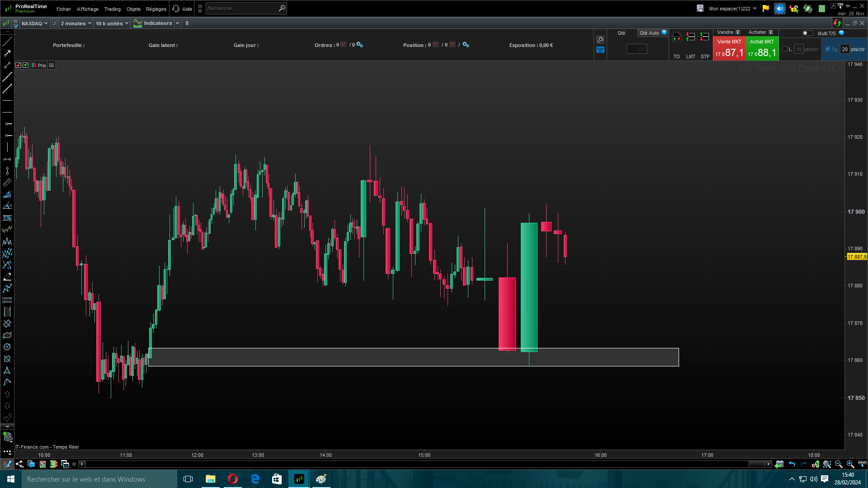
Task: Open the NASDAQ instrument dropdown
Action: tap(34, 23)
